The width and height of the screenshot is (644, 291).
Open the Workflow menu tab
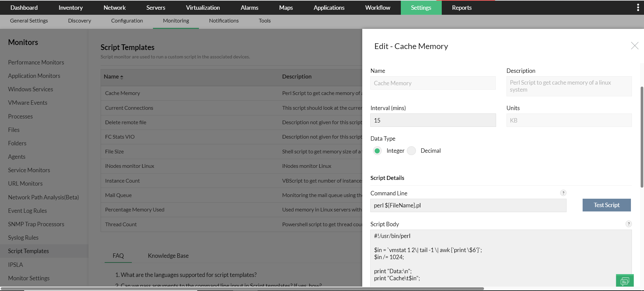pos(377,8)
